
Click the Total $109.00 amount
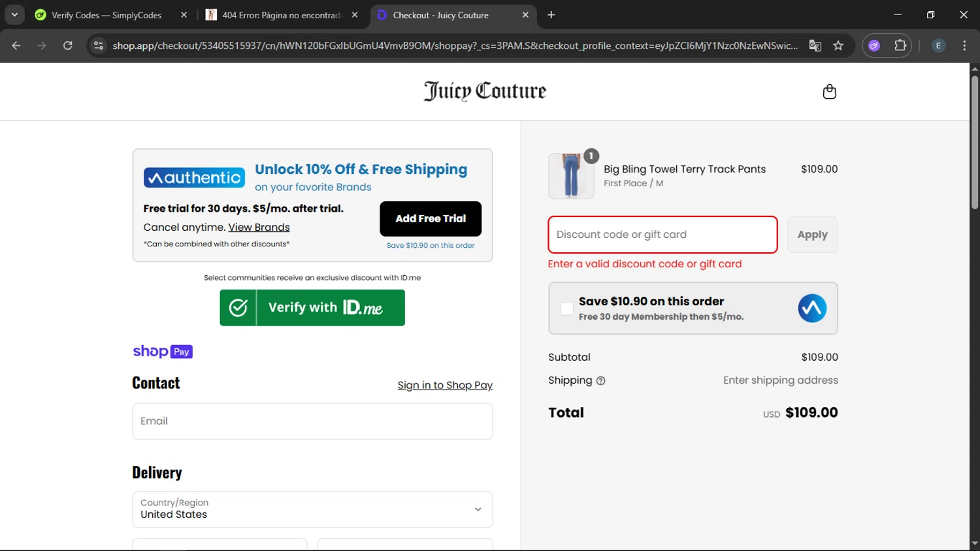(x=811, y=412)
